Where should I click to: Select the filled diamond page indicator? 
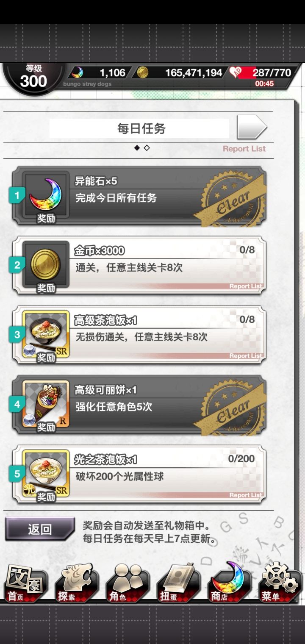[x=137, y=148]
